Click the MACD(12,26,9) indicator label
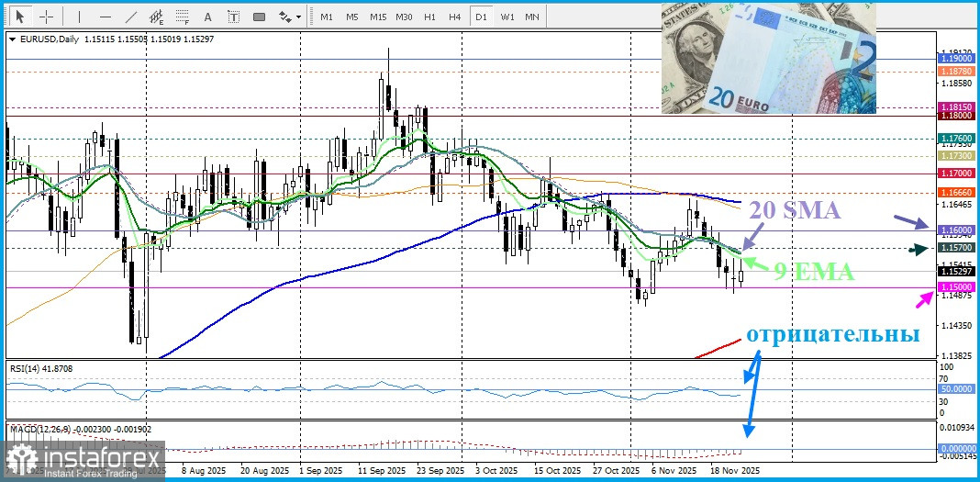The height and width of the screenshot is (482, 980). [x=80, y=430]
